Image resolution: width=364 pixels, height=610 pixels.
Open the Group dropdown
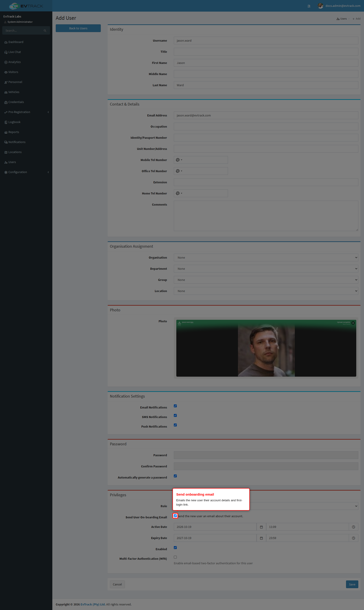tap(266, 280)
